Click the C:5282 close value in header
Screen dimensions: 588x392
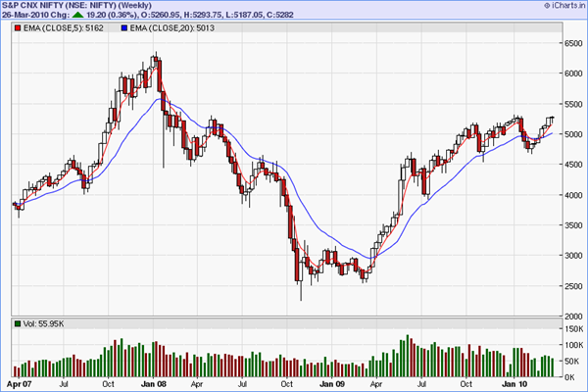pyautogui.click(x=280, y=15)
